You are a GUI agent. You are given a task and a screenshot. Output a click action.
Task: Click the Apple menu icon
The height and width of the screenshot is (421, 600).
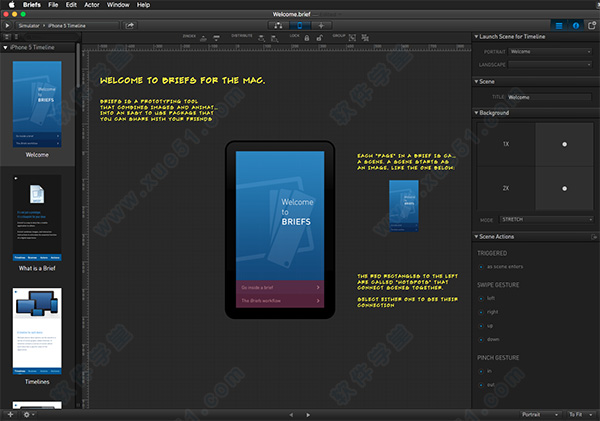(x=11, y=5)
